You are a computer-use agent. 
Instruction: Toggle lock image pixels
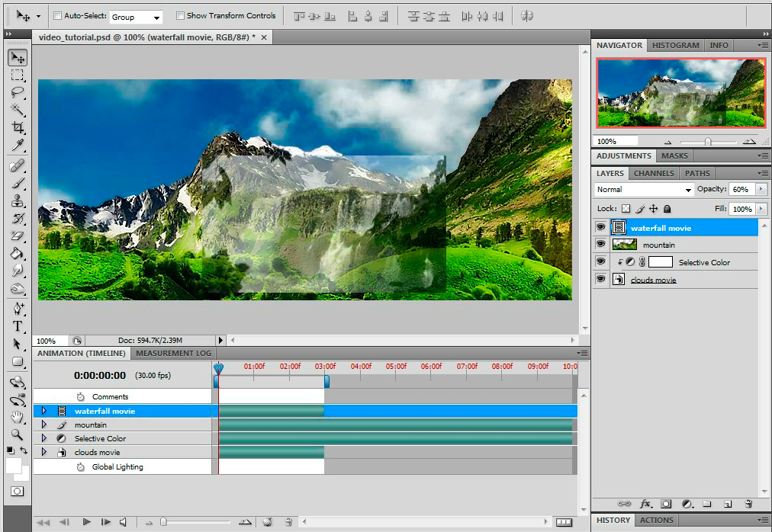pyautogui.click(x=639, y=209)
